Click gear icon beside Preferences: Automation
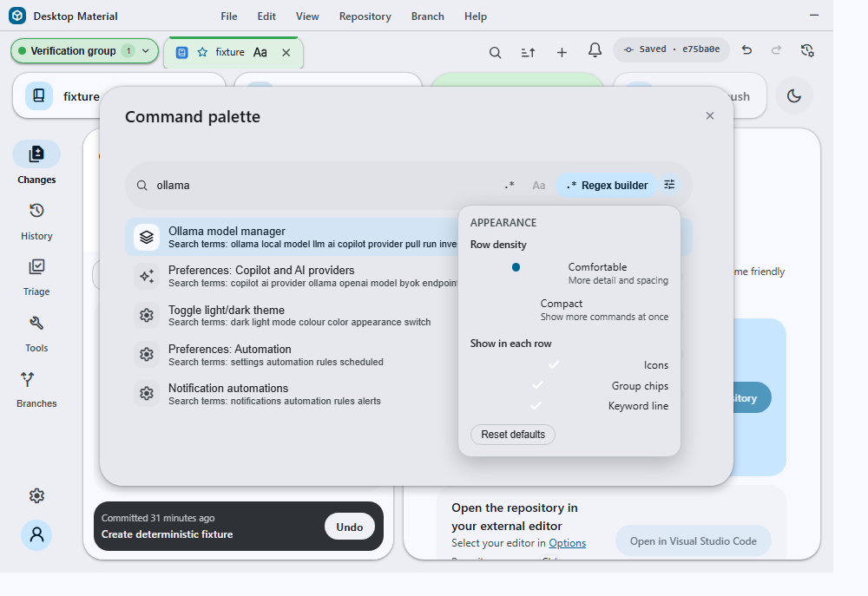 (x=147, y=355)
